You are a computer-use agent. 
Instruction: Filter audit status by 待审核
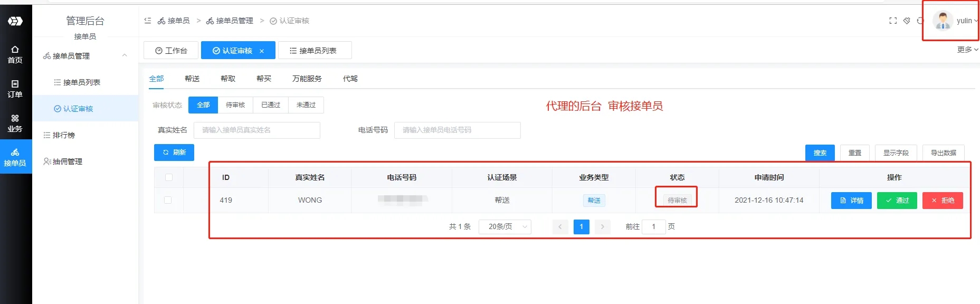(x=235, y=105)
